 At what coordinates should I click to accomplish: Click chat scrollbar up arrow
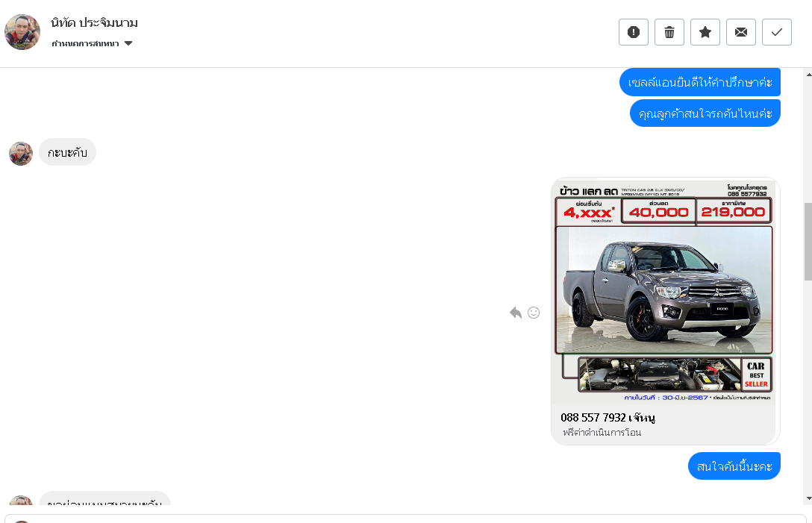coord(808,75)
